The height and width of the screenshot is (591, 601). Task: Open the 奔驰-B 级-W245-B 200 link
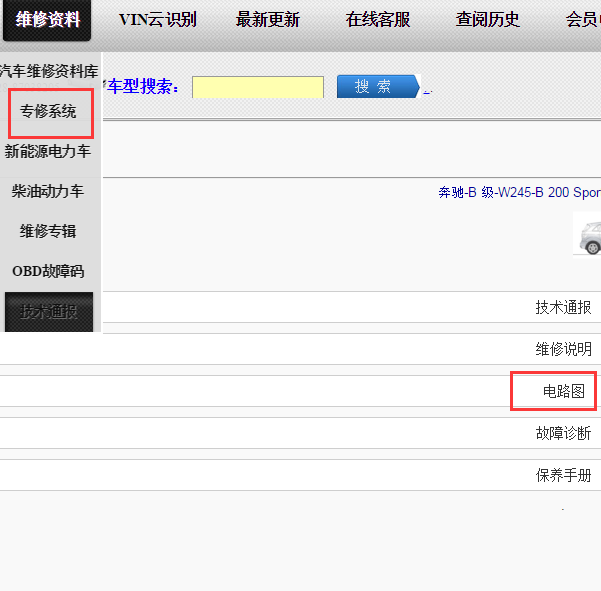point(519,192)
